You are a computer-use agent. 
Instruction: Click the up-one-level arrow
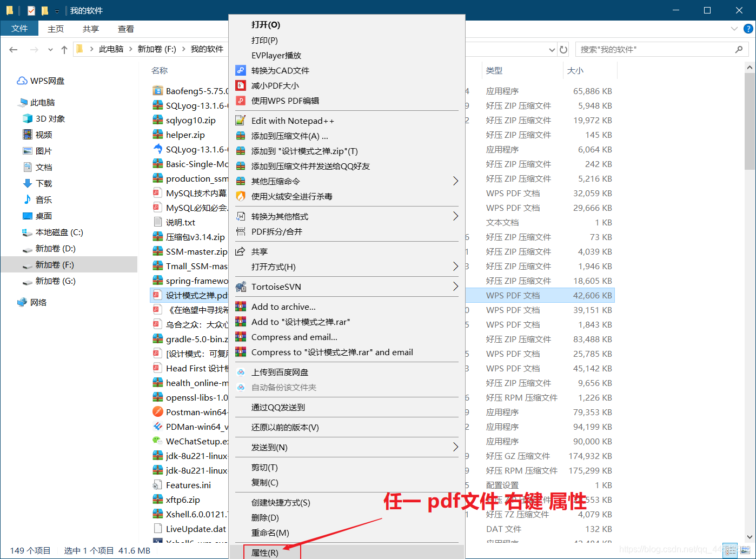pos(64,49)
